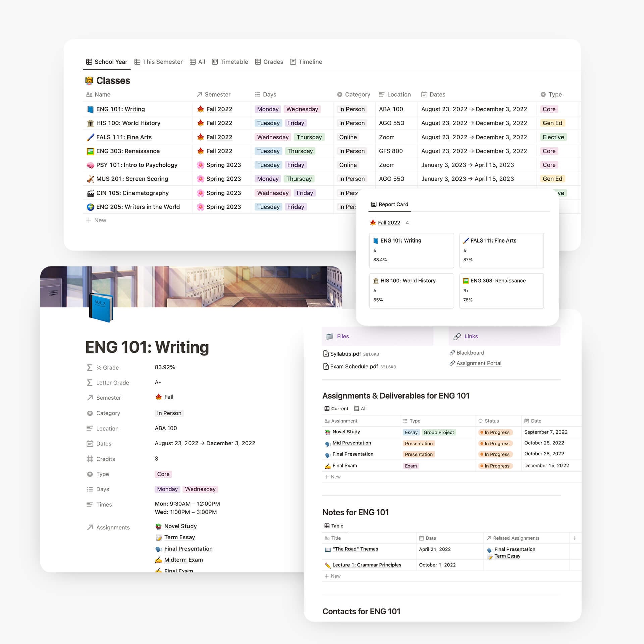This screenshot has height=644, width=644.
Task: Open the Assignment Portal link
Action: [x=479, y=363]
